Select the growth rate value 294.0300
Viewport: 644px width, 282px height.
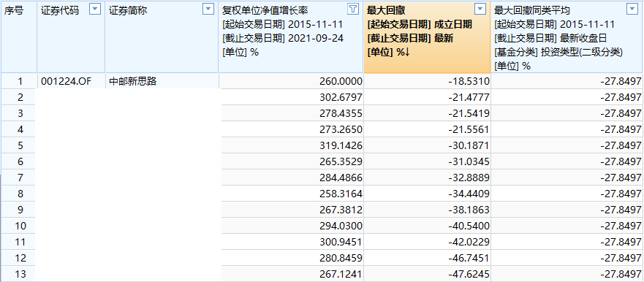click(x=341, y=226)
